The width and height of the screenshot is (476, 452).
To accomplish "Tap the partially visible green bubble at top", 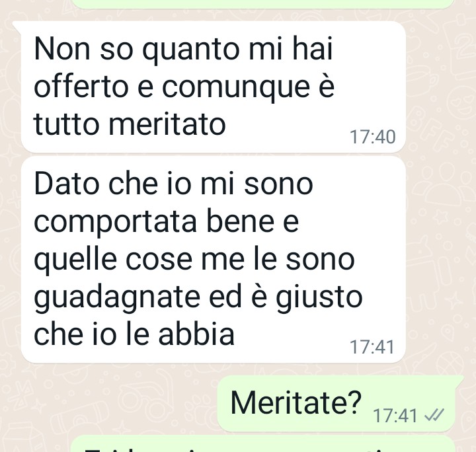I will coord(263,4).
